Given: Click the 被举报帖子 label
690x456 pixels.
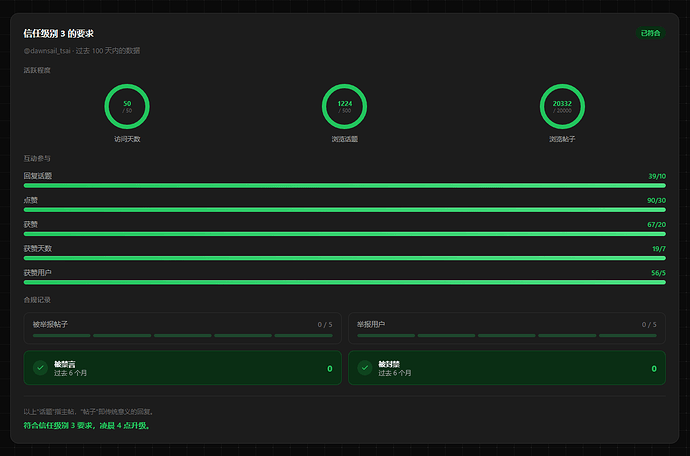Looking at the screenshot, I should [50, 324].
